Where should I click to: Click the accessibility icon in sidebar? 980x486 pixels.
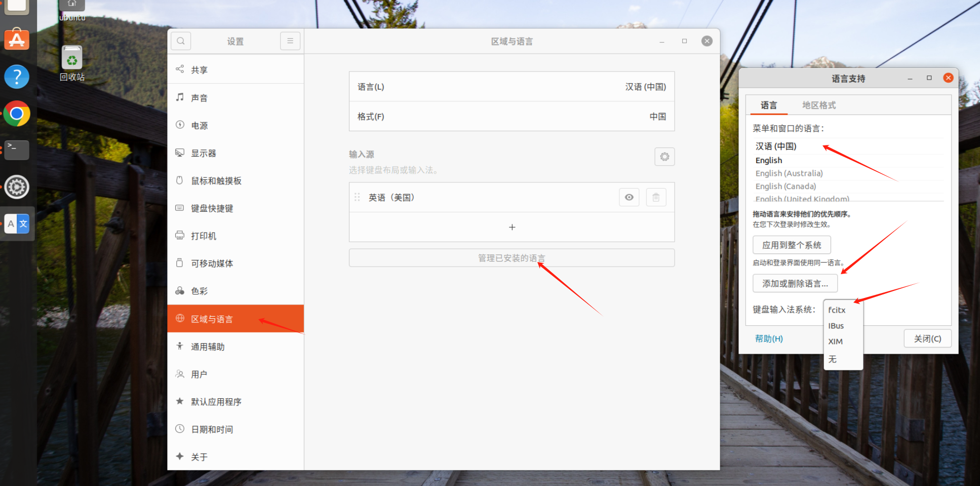(x=180, y=346)
